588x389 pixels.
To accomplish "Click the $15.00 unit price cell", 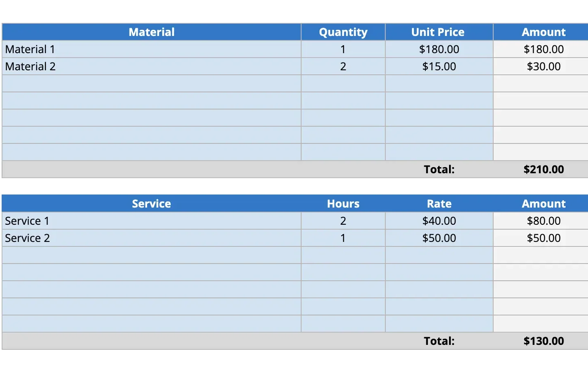I will coord(439,67).
